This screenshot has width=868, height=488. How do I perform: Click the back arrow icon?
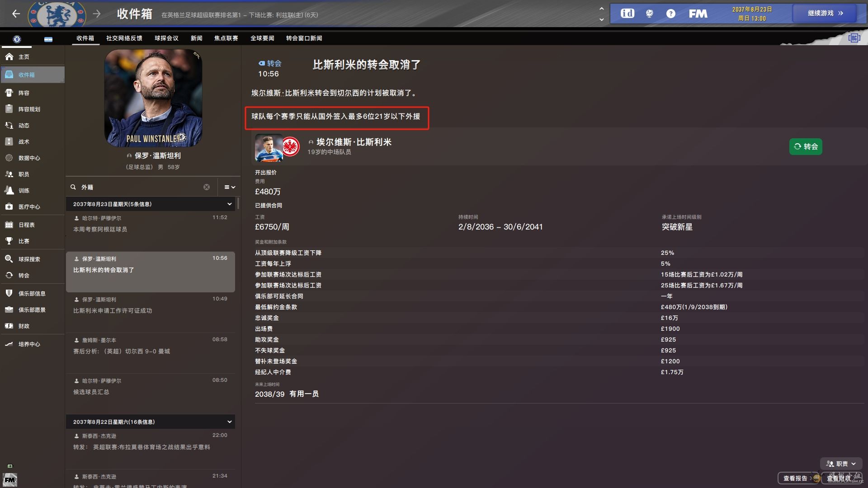[x=16, y=14]
